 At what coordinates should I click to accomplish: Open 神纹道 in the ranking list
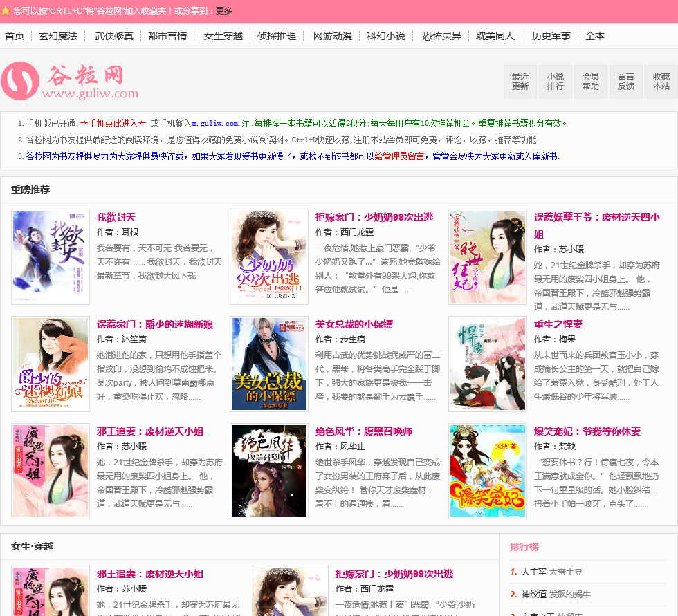coord(534,595)
